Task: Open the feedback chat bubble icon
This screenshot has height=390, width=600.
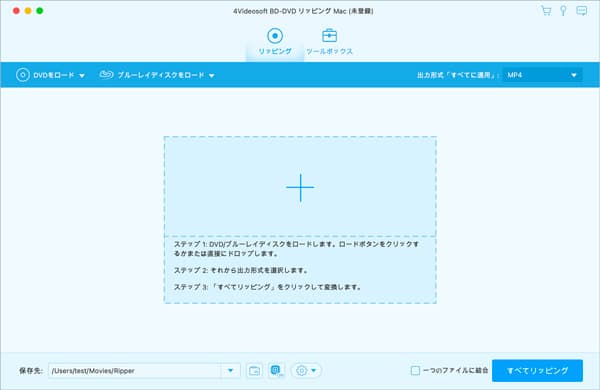Action: pos(582,11)
